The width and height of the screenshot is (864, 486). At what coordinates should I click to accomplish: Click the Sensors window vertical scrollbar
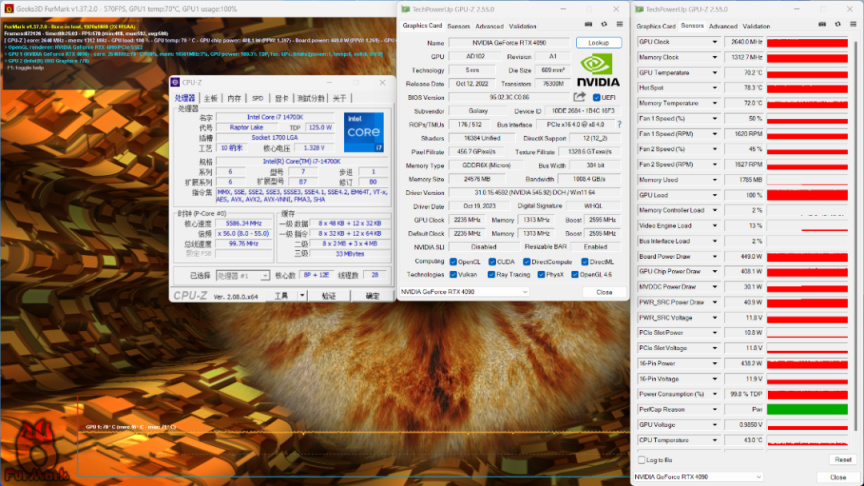click(855, 237)
